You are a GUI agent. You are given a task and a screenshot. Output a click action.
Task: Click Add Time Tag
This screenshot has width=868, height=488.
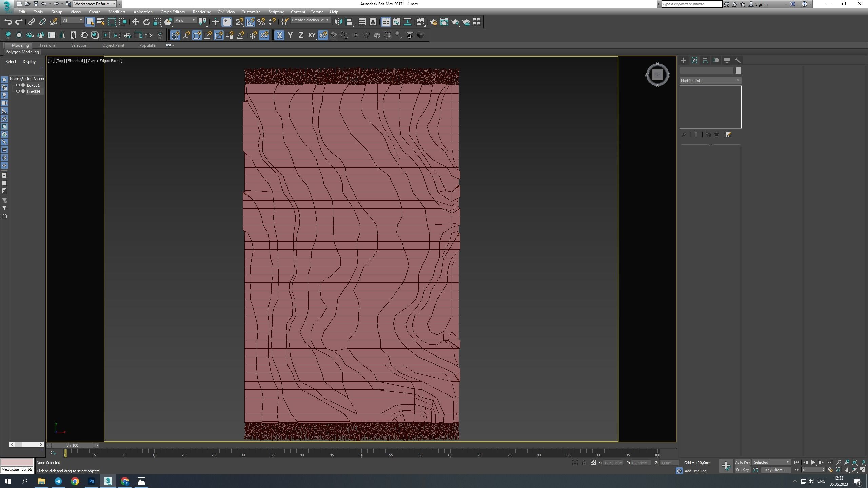(x=695, y=471)
